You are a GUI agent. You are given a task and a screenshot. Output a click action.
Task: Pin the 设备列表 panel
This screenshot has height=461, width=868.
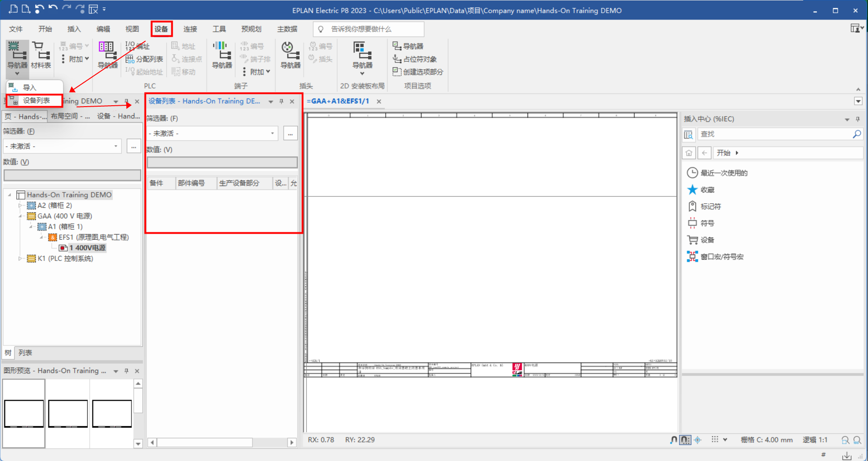pyautogui.click(x=281, y=101)
